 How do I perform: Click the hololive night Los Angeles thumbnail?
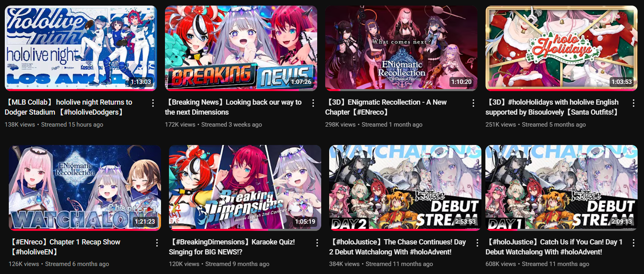click(x=81, y=48)
